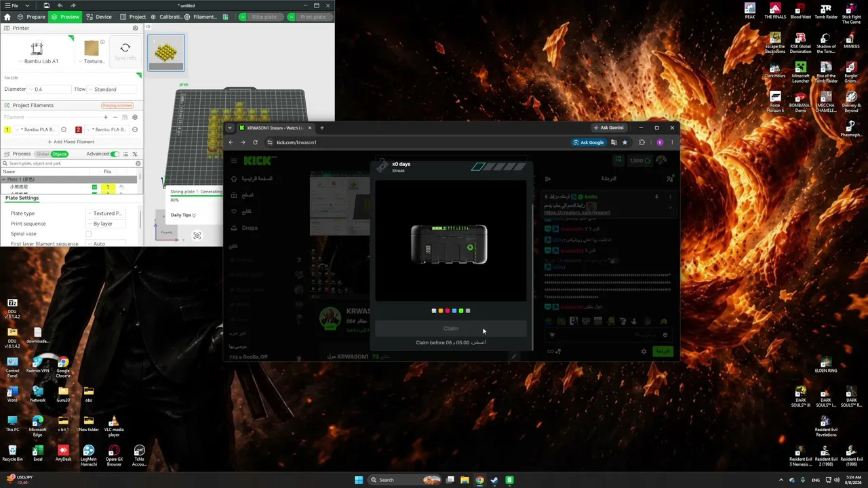Switch to the Project tab
868x488 pixels.
click(133, 17)
